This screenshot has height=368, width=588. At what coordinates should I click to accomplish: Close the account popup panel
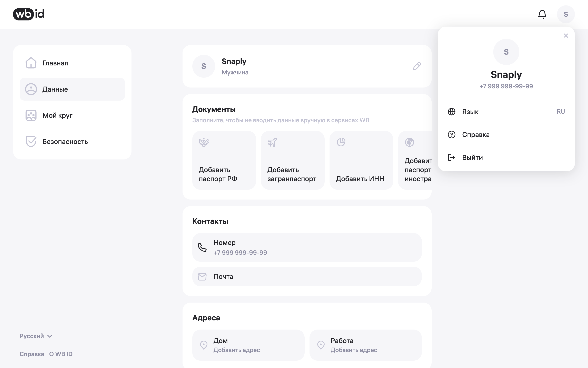pyautogui.click(x=566, y=36)
